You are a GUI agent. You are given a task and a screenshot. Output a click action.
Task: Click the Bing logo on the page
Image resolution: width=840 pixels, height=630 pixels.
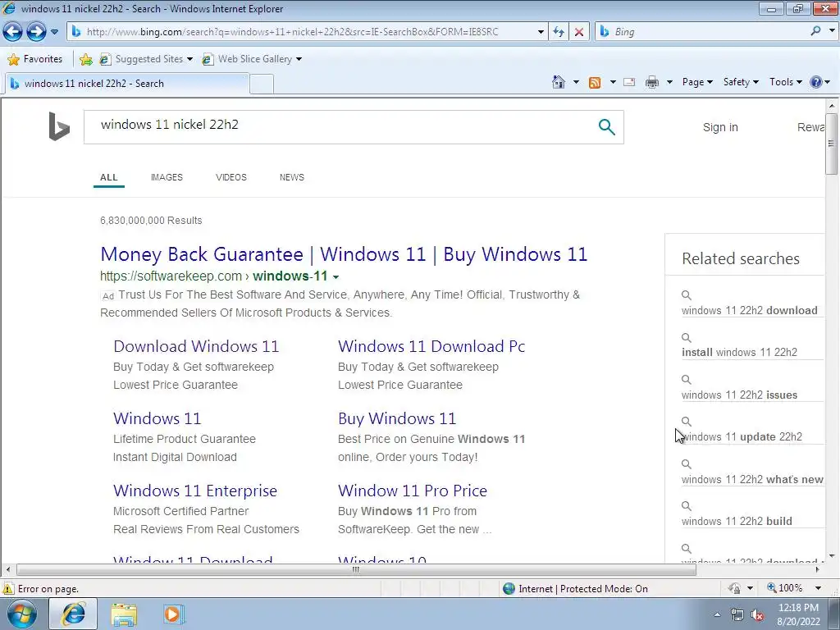point(59,126)
